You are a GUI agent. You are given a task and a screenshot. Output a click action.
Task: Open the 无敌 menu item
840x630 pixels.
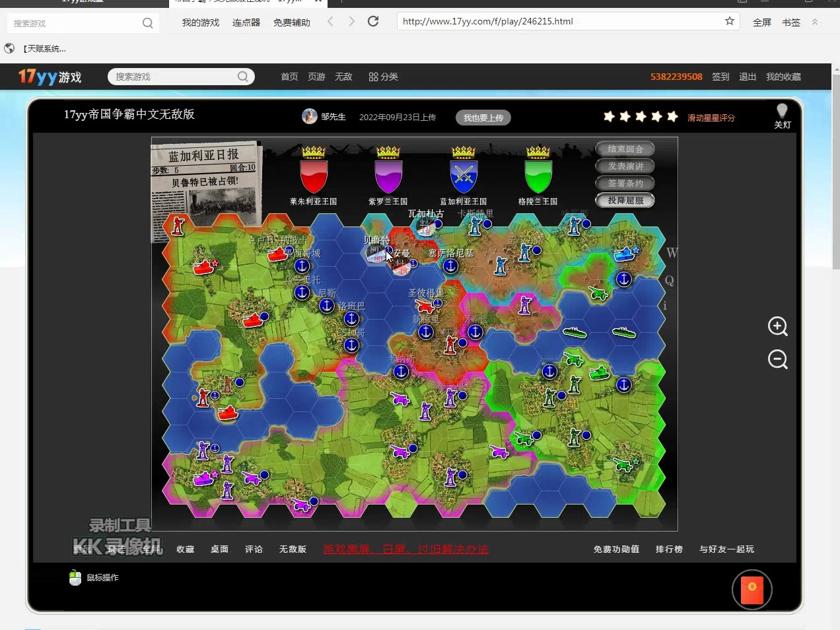(x=343, y=77)
